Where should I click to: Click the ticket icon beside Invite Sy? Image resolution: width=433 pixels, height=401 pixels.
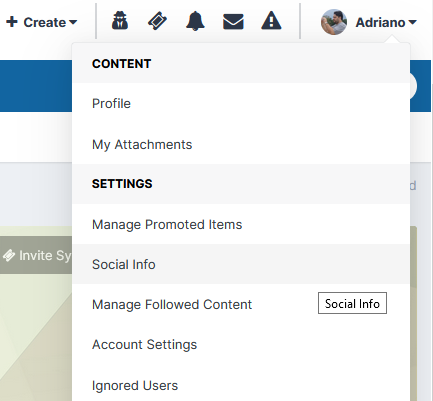pyautogui.click(x=9, y=256)
